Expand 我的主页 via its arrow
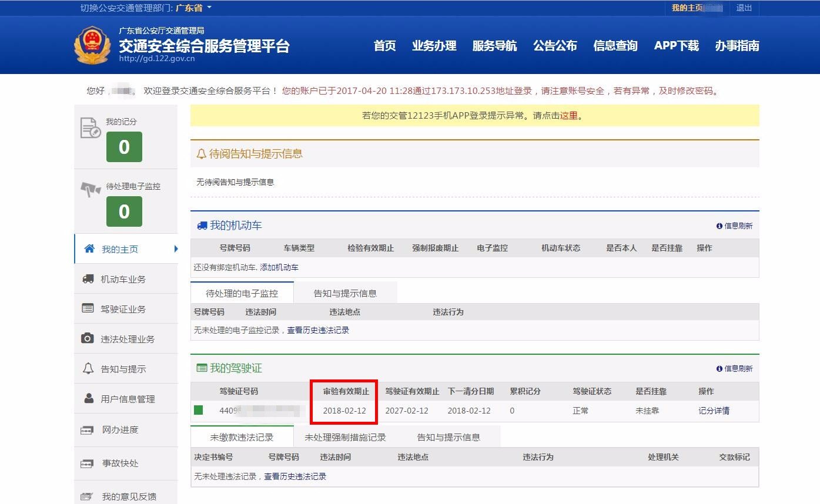This screenshot has width=820, height=504. 176,248
